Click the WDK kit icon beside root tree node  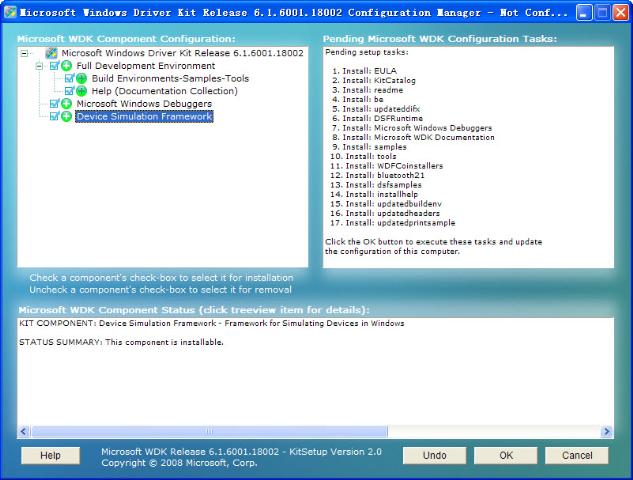[51, 53]
